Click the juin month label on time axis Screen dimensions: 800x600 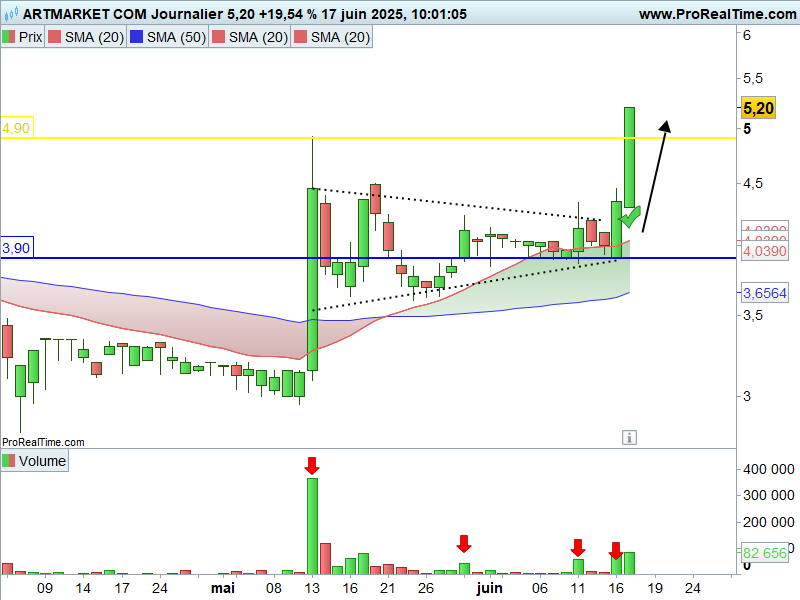489,588
